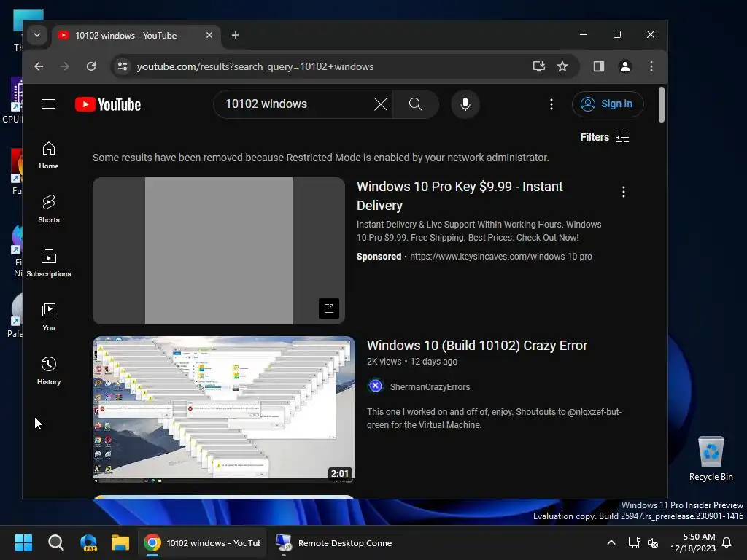Open the Windows Start menu
This screenshot has height=560, width=747.
pyautogui.click(x=23, y=542)
